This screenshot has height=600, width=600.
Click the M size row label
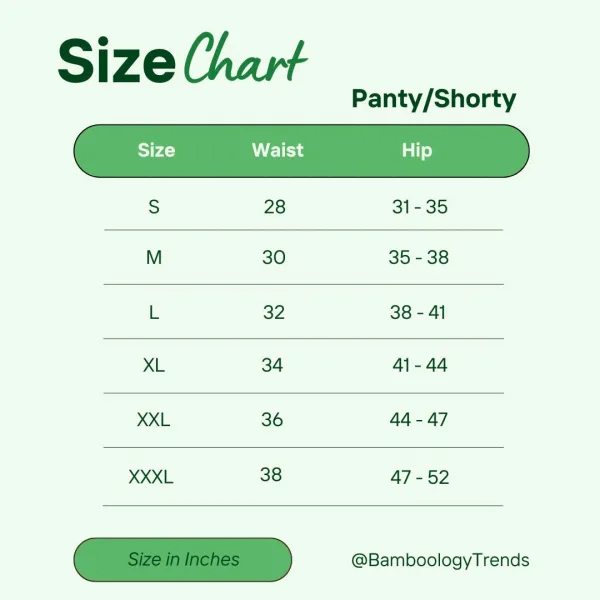154,257
